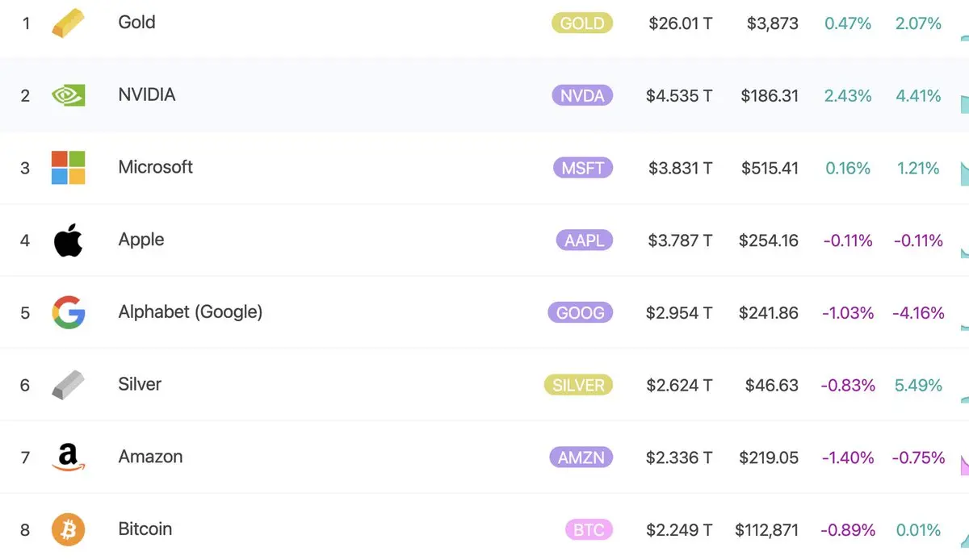Click the Google G logo
The height and width of the screenshot is (560, 969).
click(x=68, y=312)
